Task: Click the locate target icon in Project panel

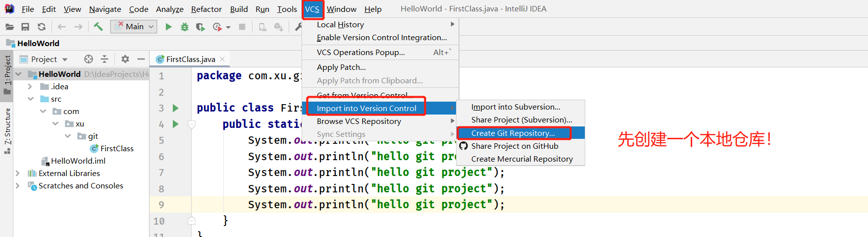Action: pyautogui.click(x=89, y=59)
